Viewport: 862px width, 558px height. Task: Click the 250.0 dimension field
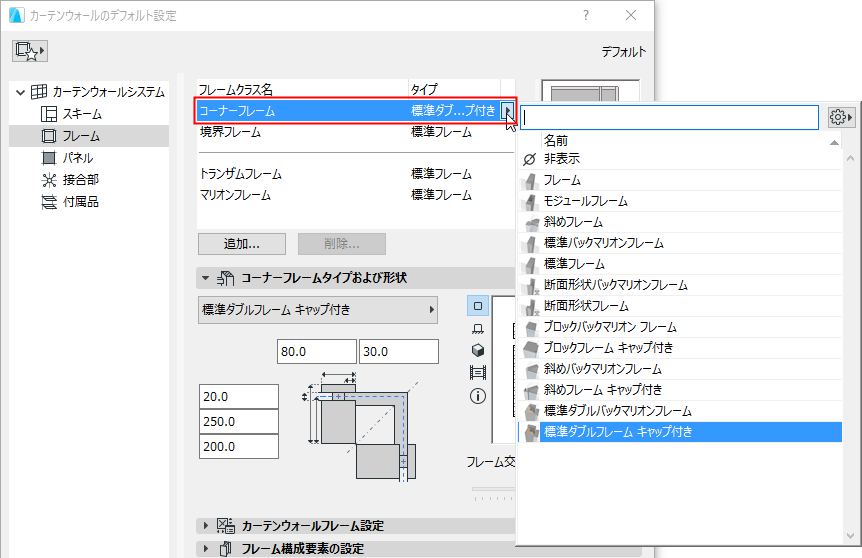coord(239,422)
